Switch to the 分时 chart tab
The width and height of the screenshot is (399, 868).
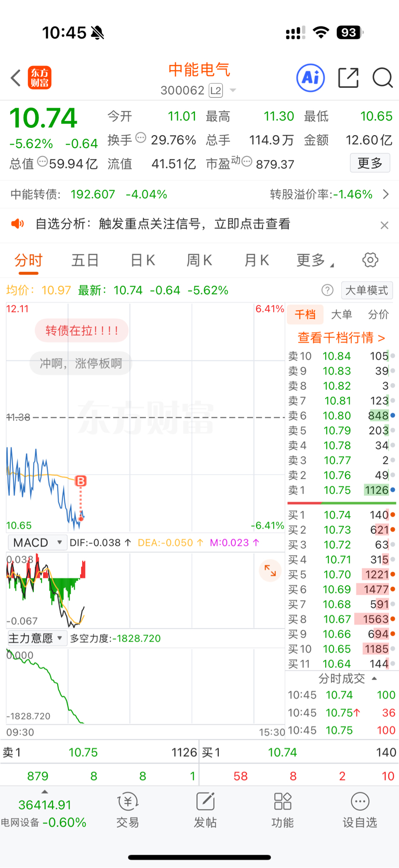(28, 260)
